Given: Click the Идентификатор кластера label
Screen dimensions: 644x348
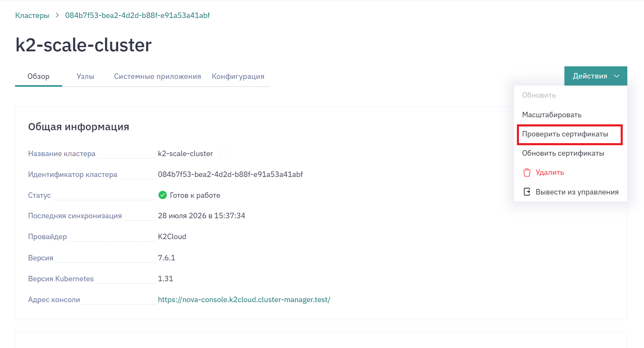Looking at the screenshot, I should pos(73,174).
